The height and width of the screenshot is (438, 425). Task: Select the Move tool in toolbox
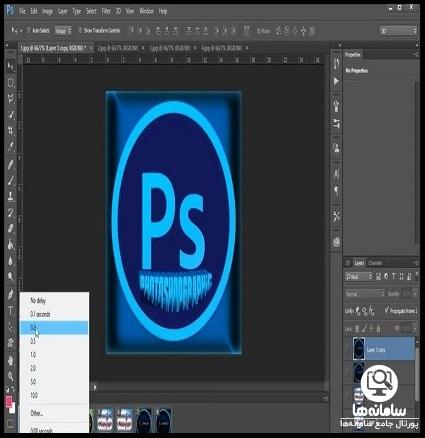click(x=11, y=67)
